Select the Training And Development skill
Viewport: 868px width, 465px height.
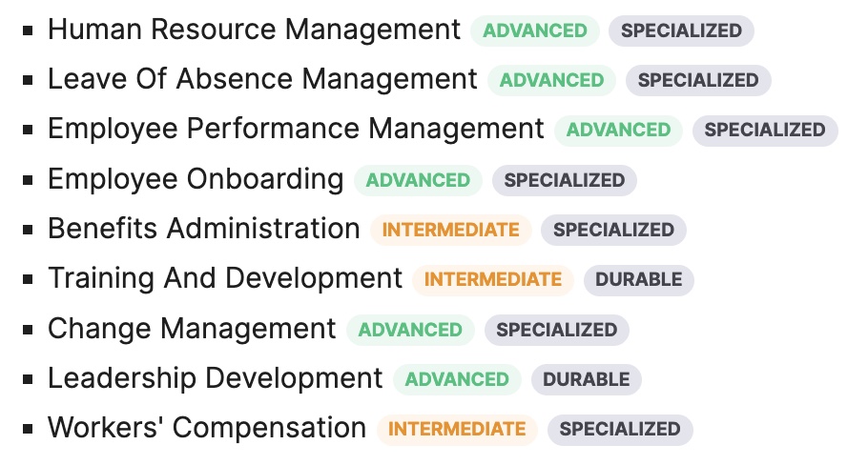coord(225,279)
